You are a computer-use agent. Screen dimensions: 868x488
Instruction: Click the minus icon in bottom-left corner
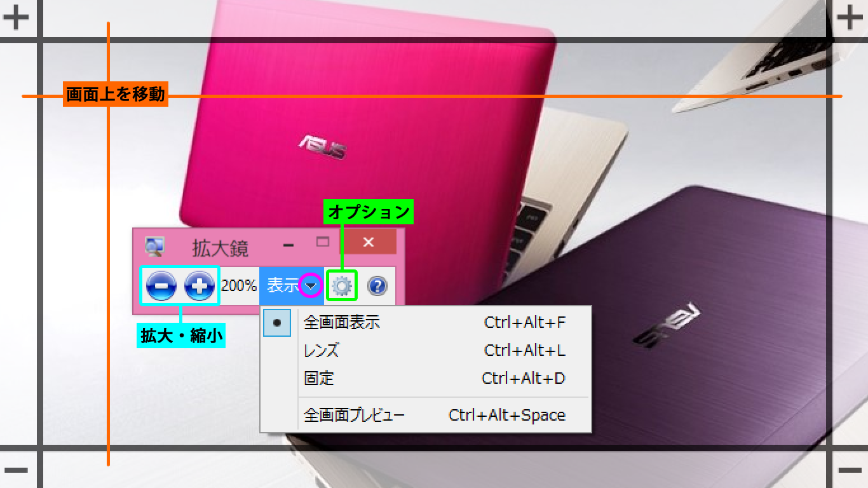pyautogui.click(x=16, y=470)
